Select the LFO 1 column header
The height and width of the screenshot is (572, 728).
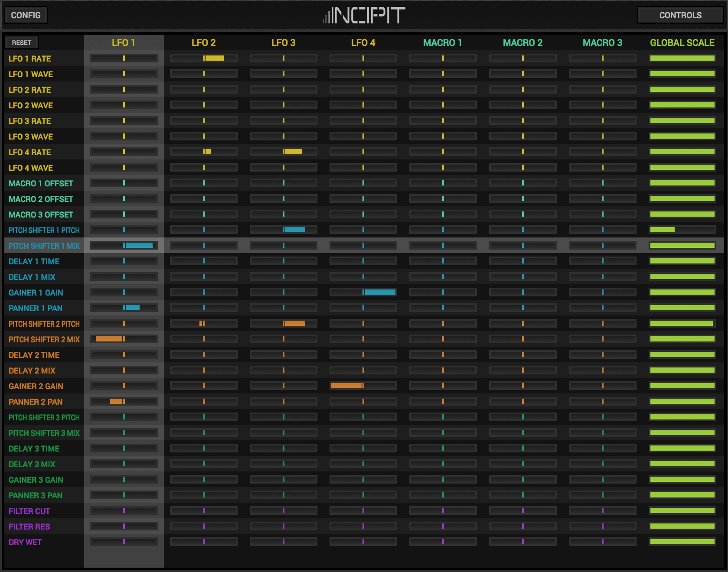click(124, 42)
